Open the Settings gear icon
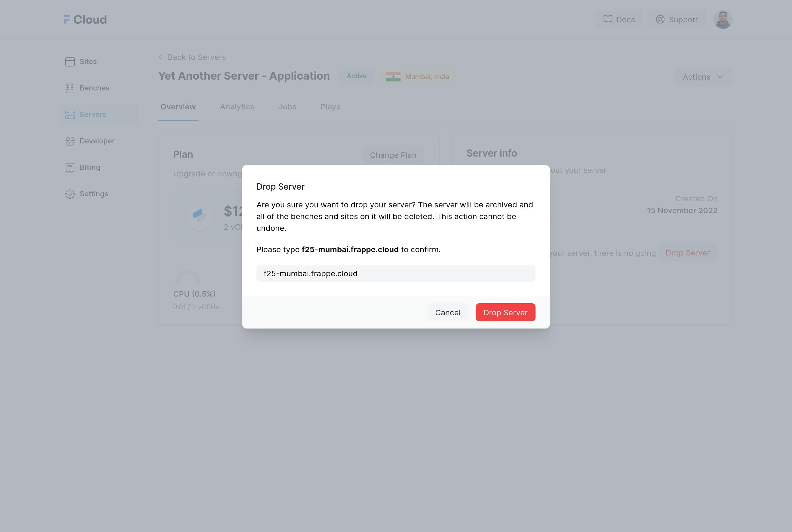Viewport: 792px width, 532px height. (70, 194)
